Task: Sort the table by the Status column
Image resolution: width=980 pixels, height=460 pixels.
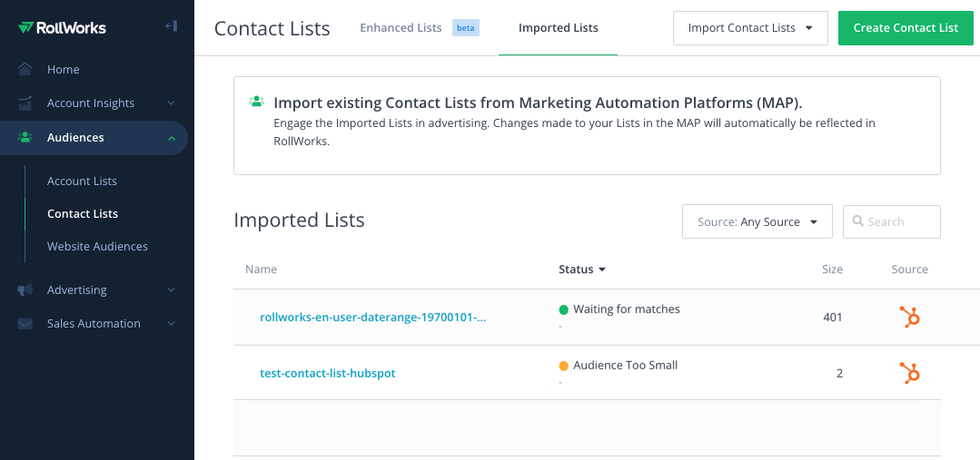Action: [x=582, y=269]
